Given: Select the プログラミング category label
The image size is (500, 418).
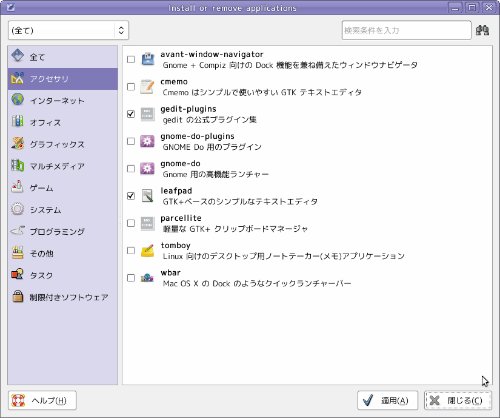Looking at the screenshot, I should click(x=57, y=232).
